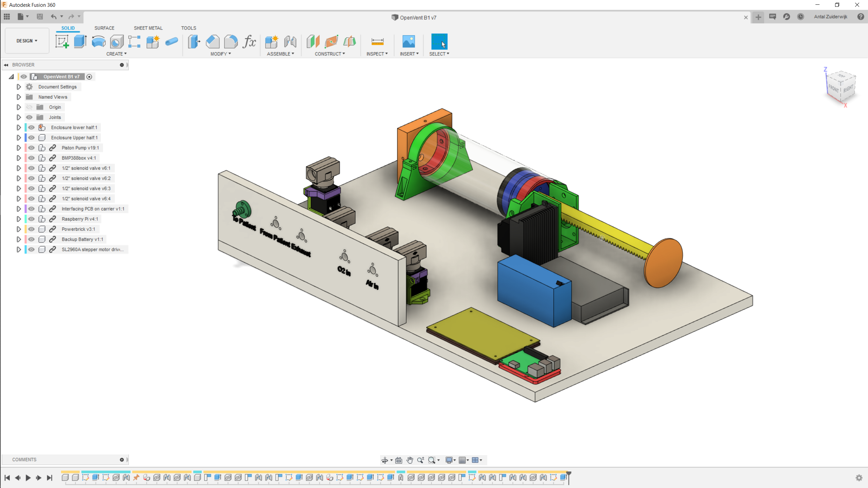Select the Measure tool icon
Screen dimensions: 868x488
[377, 42]
